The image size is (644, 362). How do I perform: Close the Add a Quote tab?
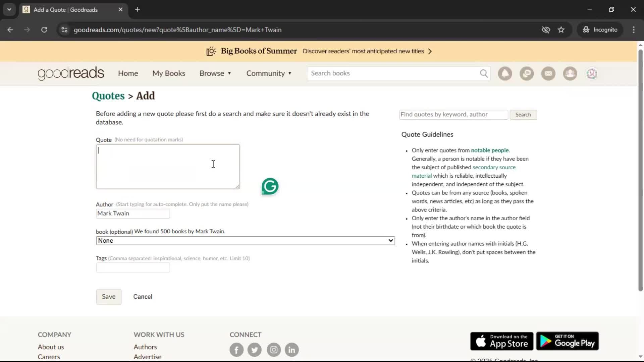pyautogui.click(x=120, y=10)
